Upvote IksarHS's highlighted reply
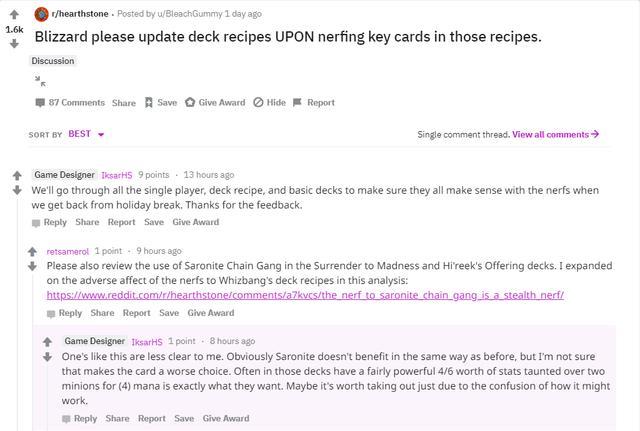The height and width of the screenshot is (431, 640). (x=47, y=342)
